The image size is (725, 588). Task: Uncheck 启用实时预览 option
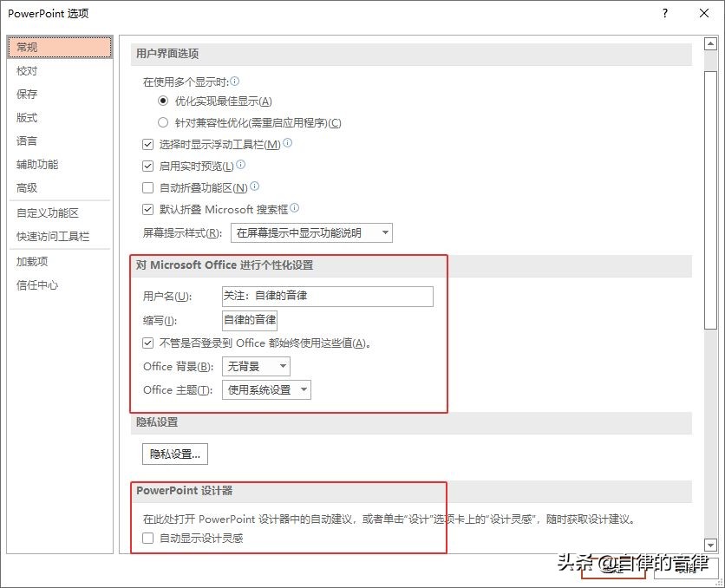pyautogui.click(x=147, y=166)
